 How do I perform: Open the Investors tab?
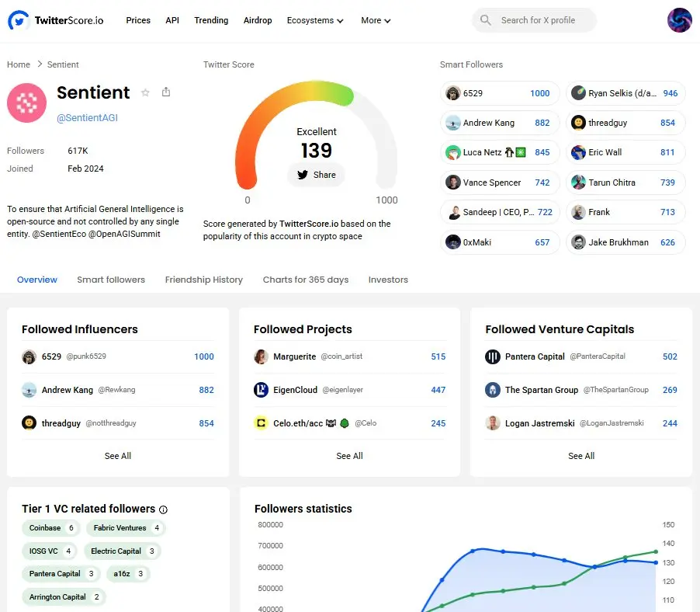click(x=388, y=280)
